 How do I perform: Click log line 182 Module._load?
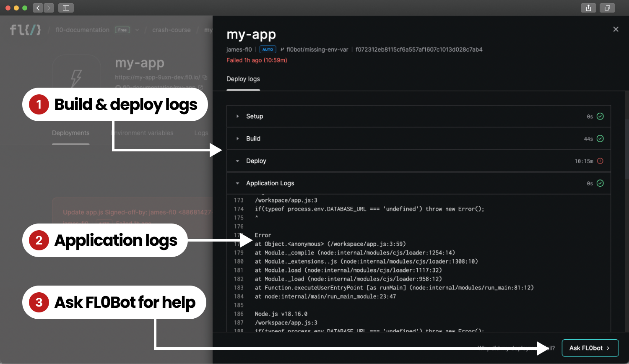(x=348, y=279)
